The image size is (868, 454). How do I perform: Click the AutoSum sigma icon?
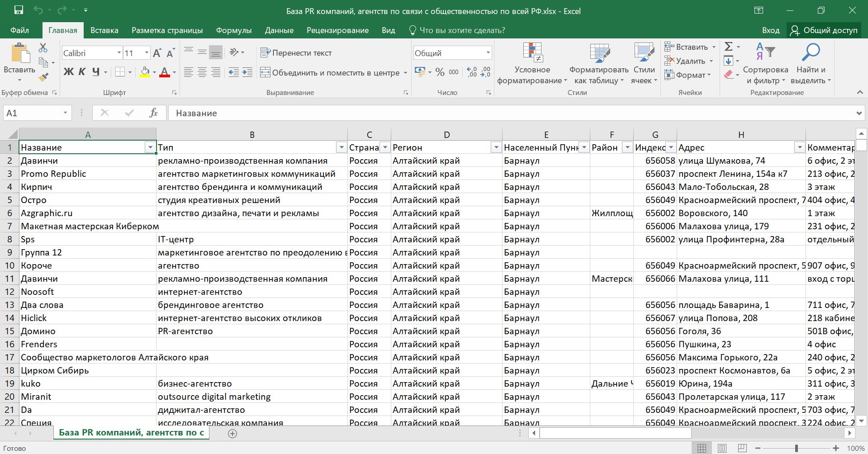pos(728,47)
